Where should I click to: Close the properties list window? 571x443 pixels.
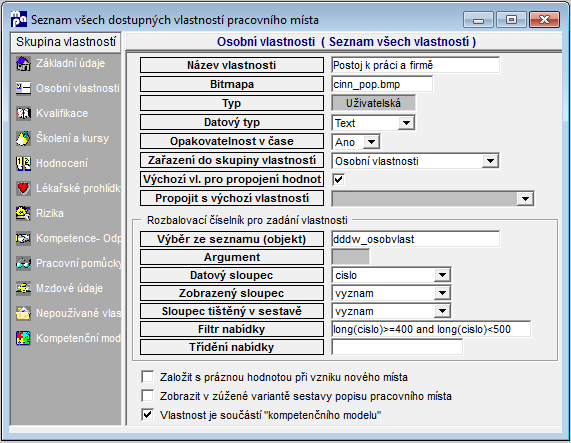pos(544,20)
